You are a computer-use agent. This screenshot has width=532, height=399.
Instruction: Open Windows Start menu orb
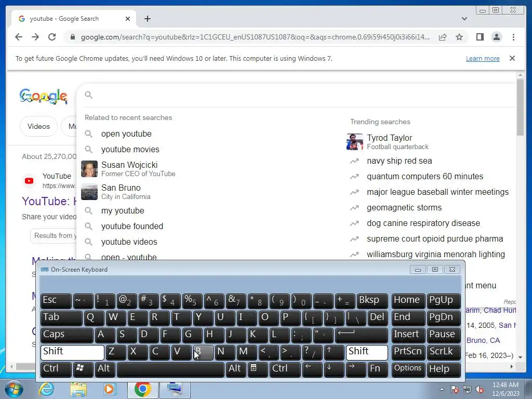pos(14,390)
